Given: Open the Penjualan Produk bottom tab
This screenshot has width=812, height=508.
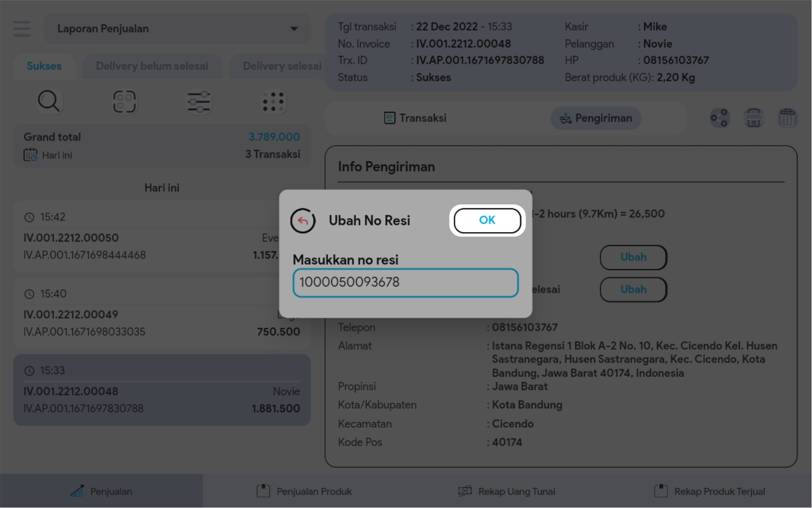Looking at the screenshot, I should pos(304,492).
